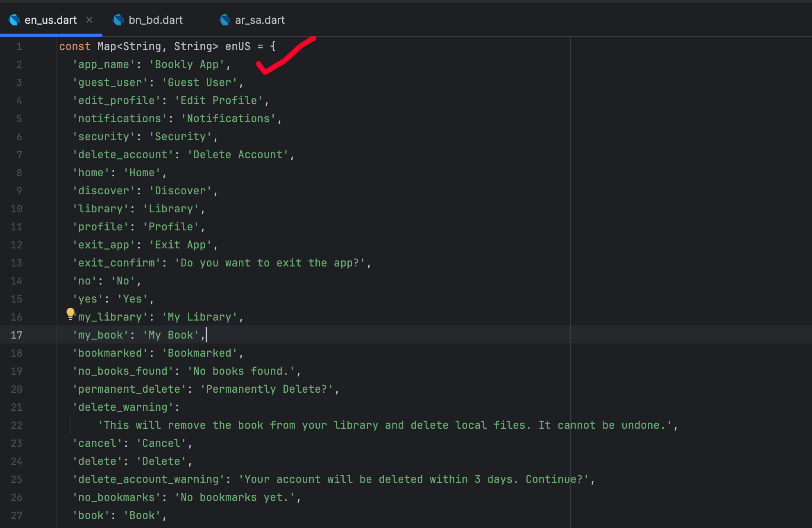
Task: Click 'Do you want to exit the app?' string
Action: coord(270,263)
